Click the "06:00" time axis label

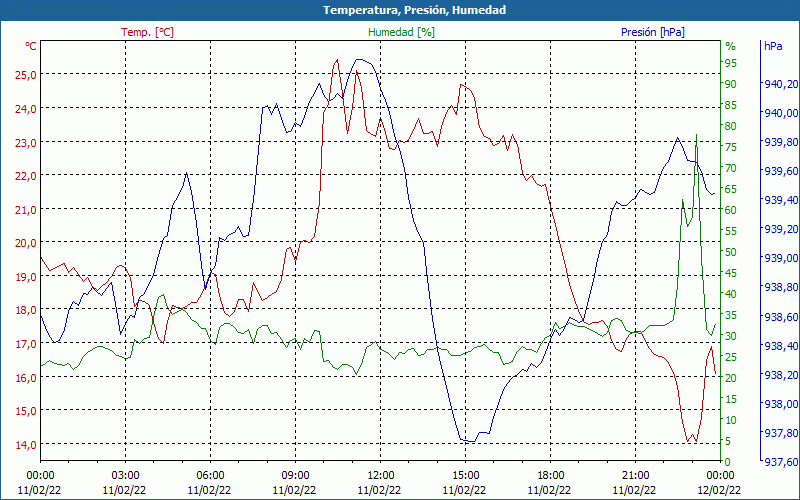point(210,476)
